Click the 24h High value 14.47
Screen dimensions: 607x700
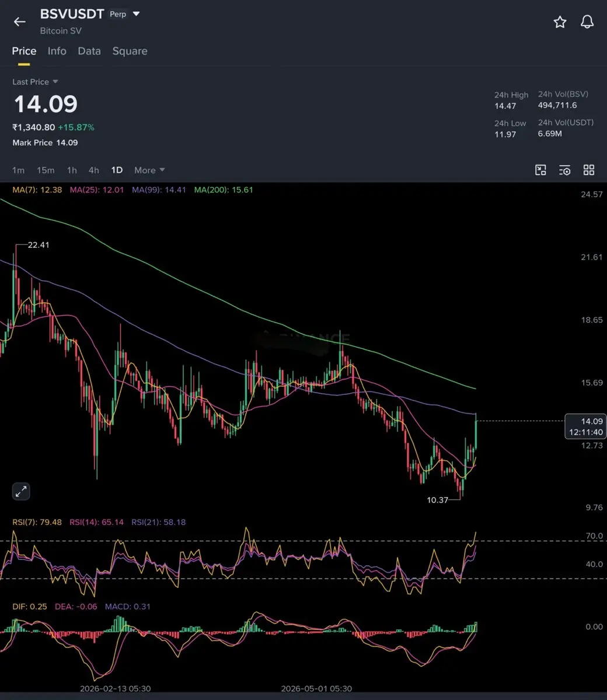[x=505, y=106]
